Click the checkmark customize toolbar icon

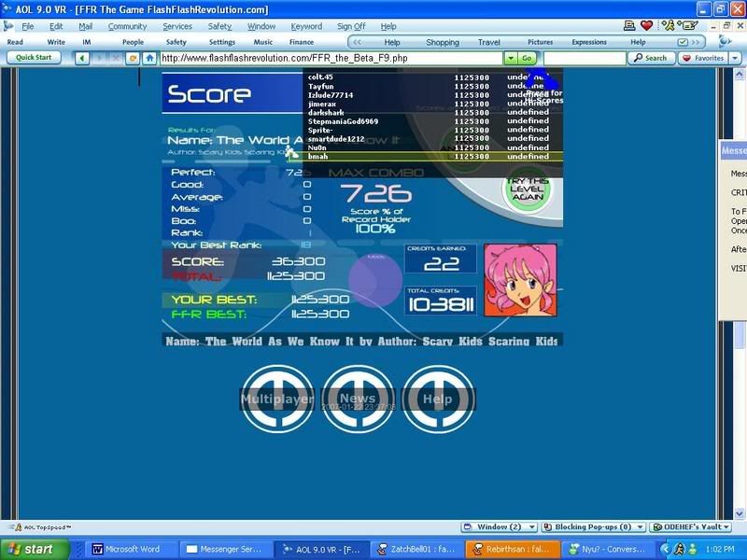(683, 42)
